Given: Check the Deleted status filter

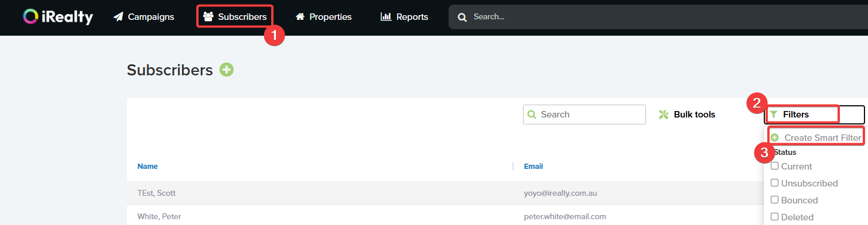Looking at the screenshot, I should click(775, 217).
